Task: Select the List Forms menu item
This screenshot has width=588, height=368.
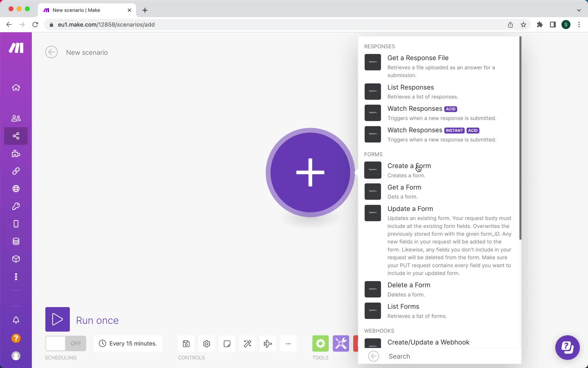Action: coord(403,306)
